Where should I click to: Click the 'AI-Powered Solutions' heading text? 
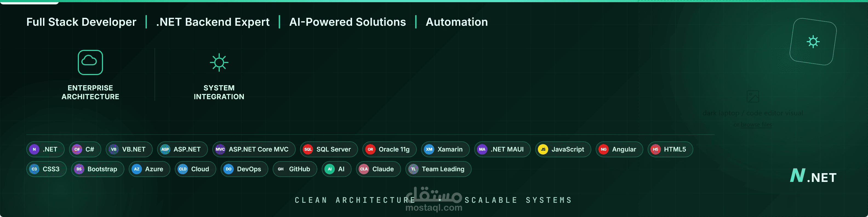point(347,22)
